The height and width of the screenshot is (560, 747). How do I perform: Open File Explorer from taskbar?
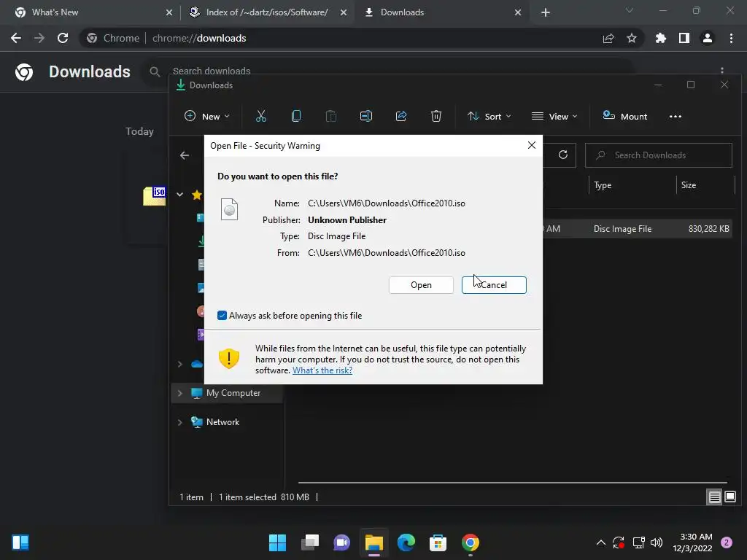click(x=374, y=542)
